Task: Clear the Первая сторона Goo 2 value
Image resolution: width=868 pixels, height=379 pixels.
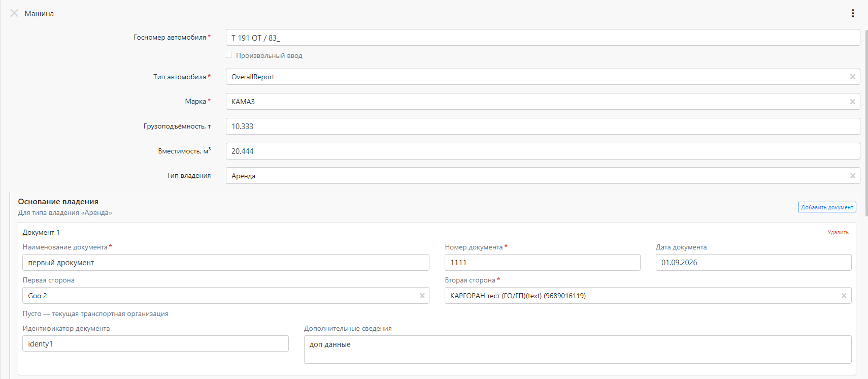Action: 422,296
